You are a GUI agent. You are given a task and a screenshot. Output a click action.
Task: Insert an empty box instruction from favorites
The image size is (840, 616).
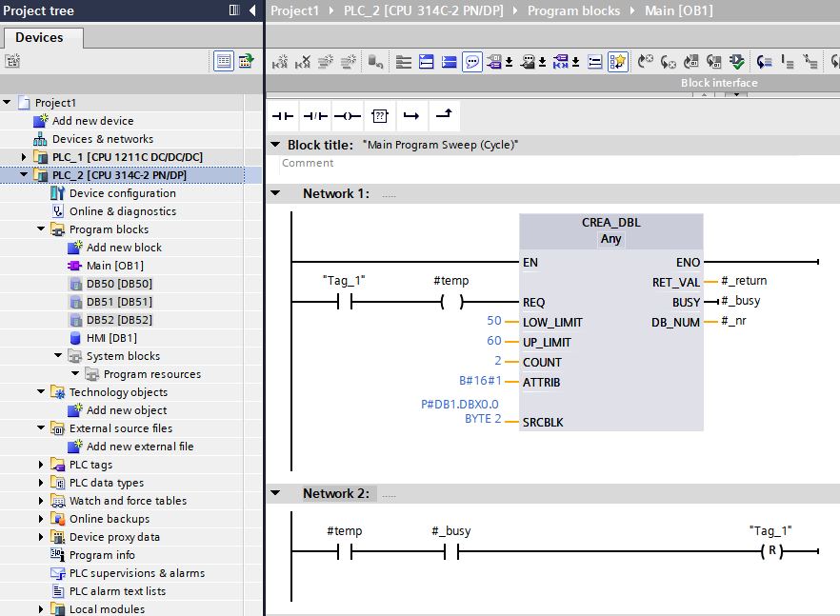tap(379, 115)
